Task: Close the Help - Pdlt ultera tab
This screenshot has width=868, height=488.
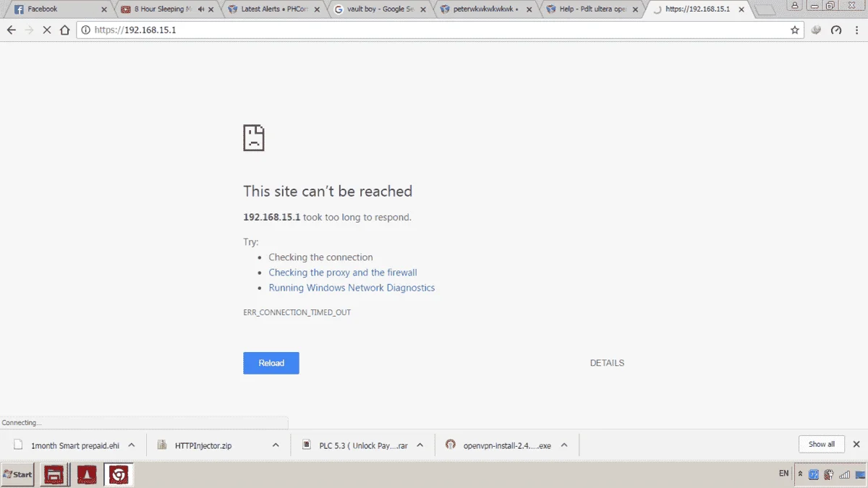Action: tap(636, 9)
